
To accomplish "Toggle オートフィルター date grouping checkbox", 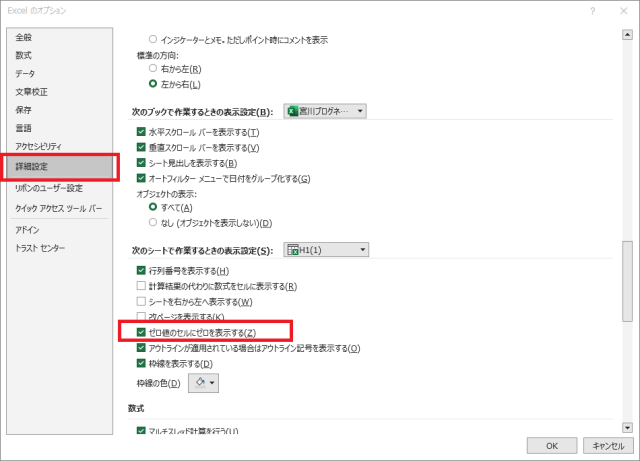I will [141, 178].
